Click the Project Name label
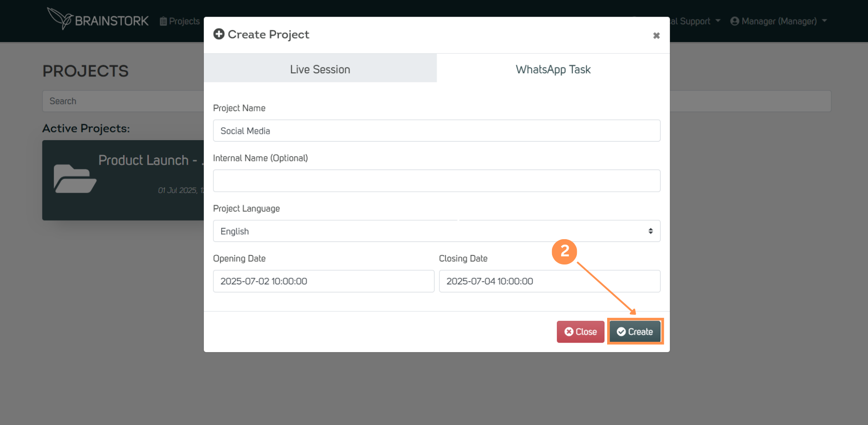 click(x=239, y=108)
